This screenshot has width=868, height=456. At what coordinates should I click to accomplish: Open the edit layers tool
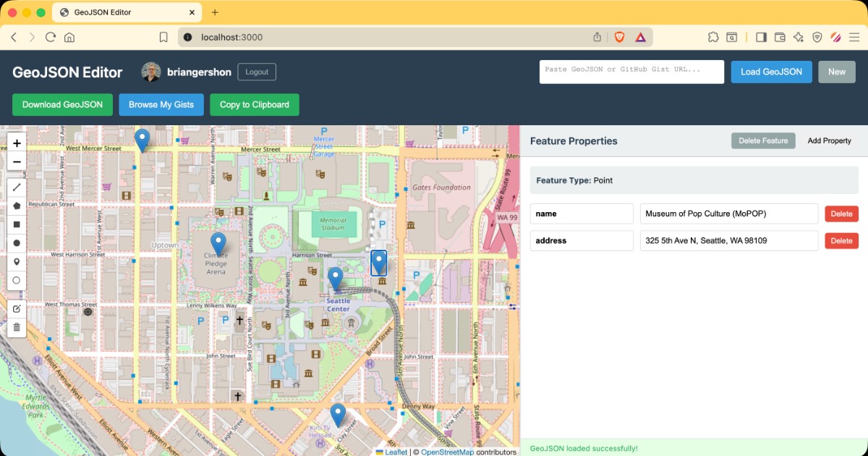(17, 309)
